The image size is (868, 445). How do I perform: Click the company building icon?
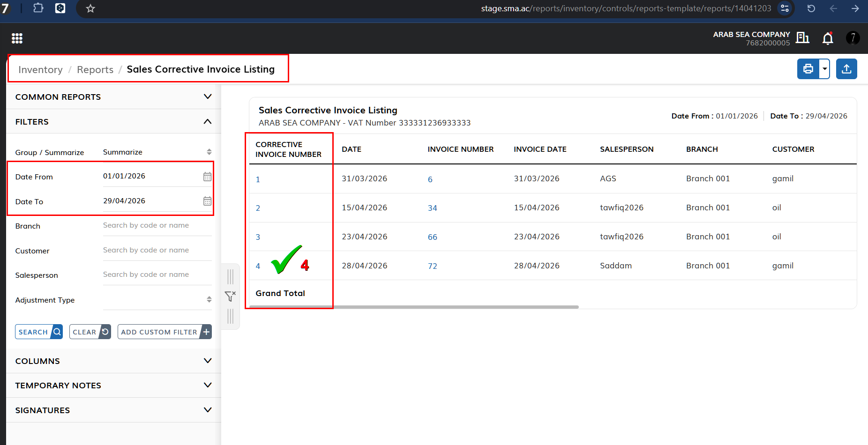pyautogui.click(x=802, y=37)
